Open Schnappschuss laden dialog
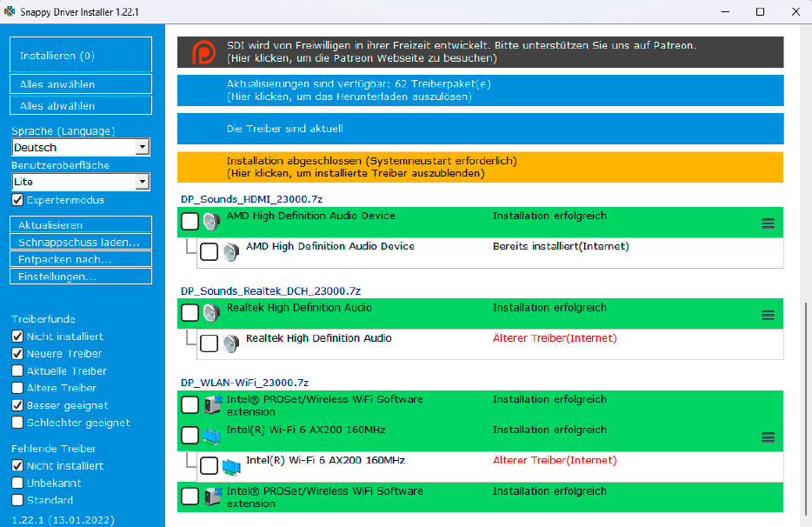The width and height of the screenshot is (812, 527). coord(81,242)
